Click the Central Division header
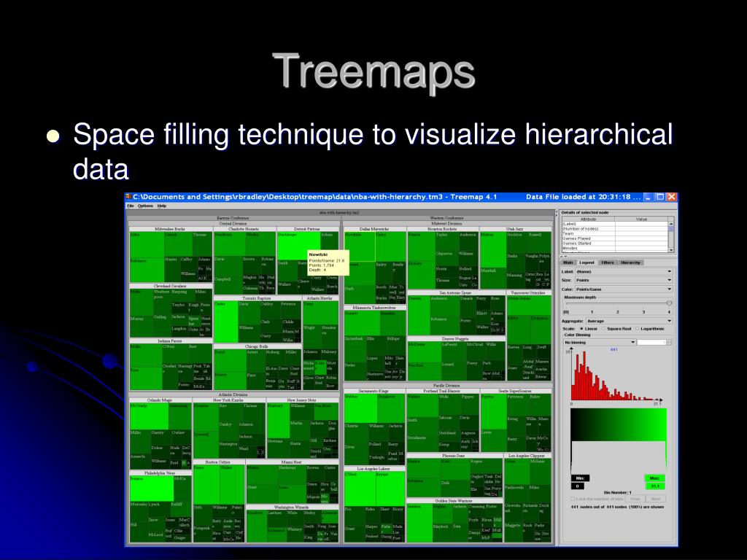747x560 pixels. 233,223
